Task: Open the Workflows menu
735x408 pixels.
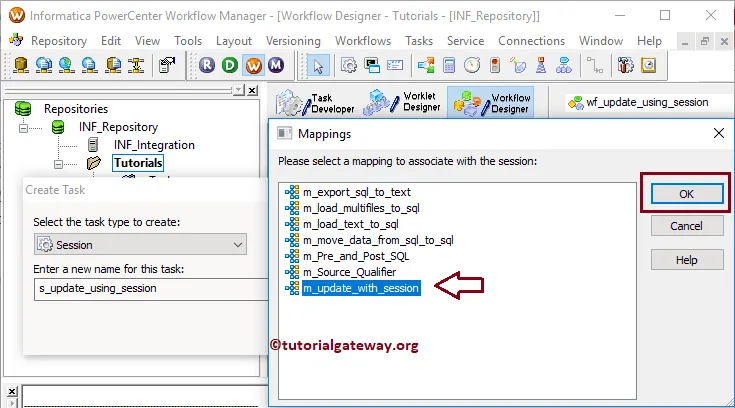Action: point(363,41)
